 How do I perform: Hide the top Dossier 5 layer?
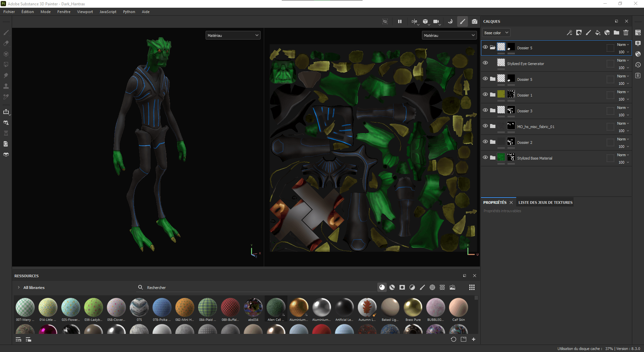(x=485, y=47)
